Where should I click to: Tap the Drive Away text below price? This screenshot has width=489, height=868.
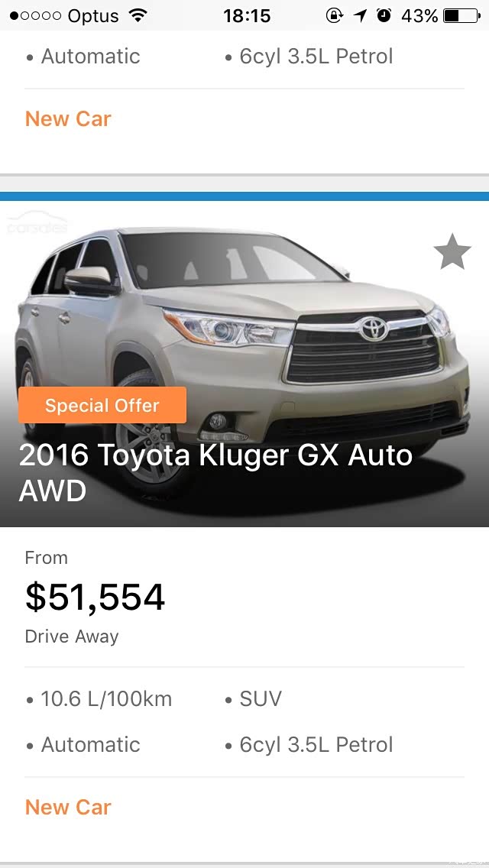pos(71,636)
